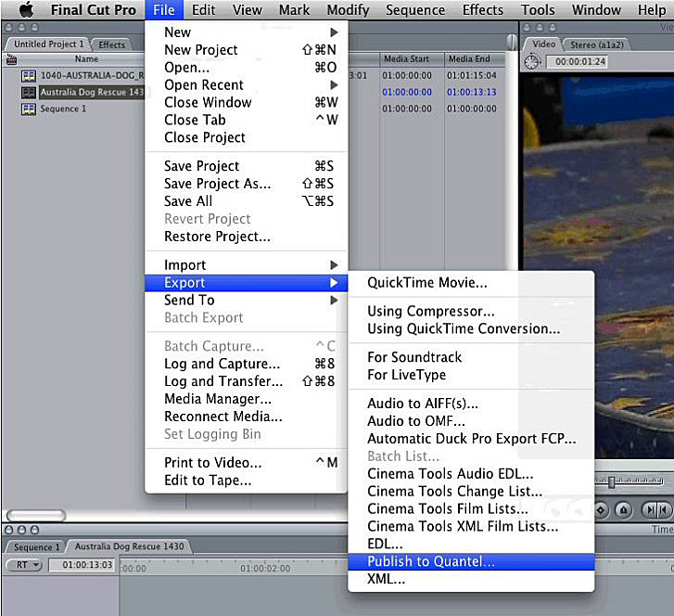Choose Log and Capture... menu item

247,364
